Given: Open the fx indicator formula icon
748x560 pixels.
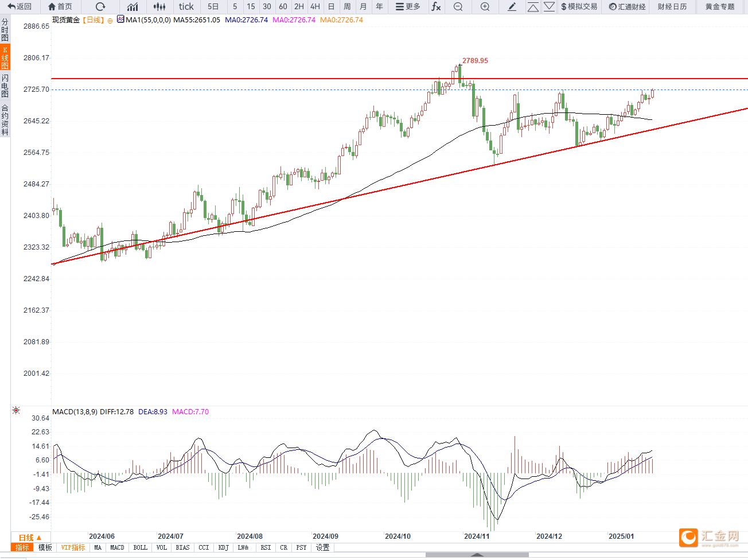Looking at the screenshot, I should [436, 7].
